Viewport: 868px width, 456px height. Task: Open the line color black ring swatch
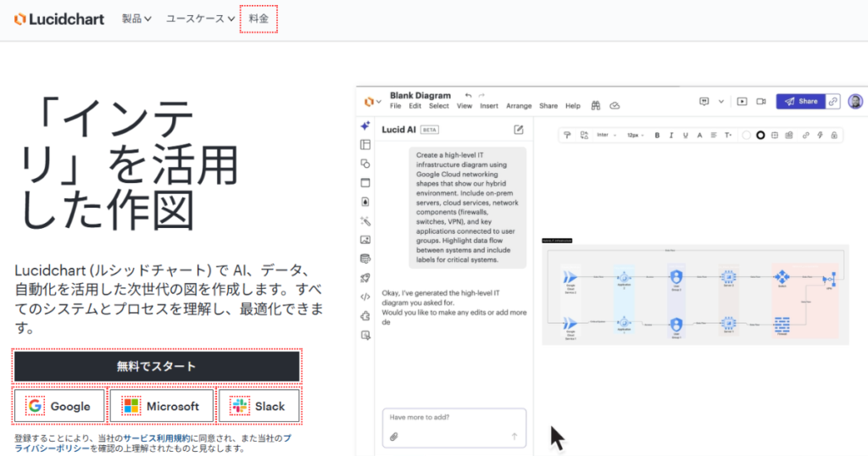coord(760,135)
